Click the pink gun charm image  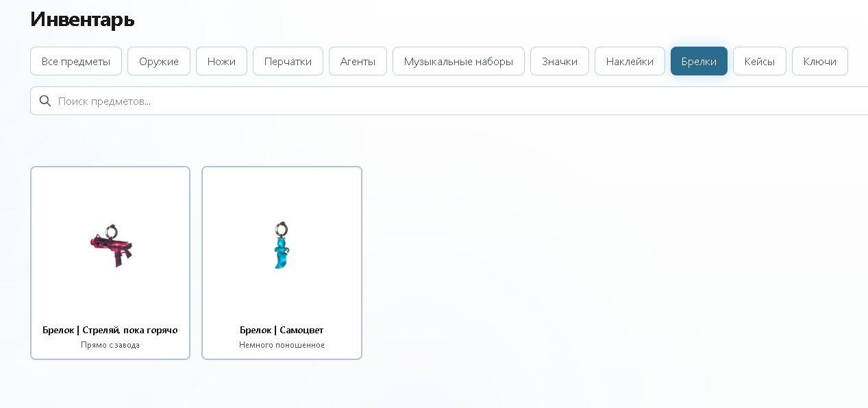pos(111,245)
